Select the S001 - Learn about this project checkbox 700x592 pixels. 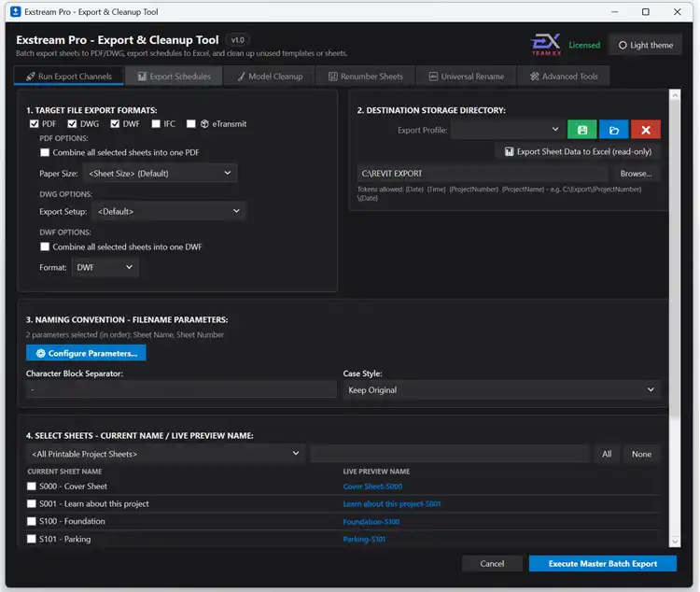31,503
